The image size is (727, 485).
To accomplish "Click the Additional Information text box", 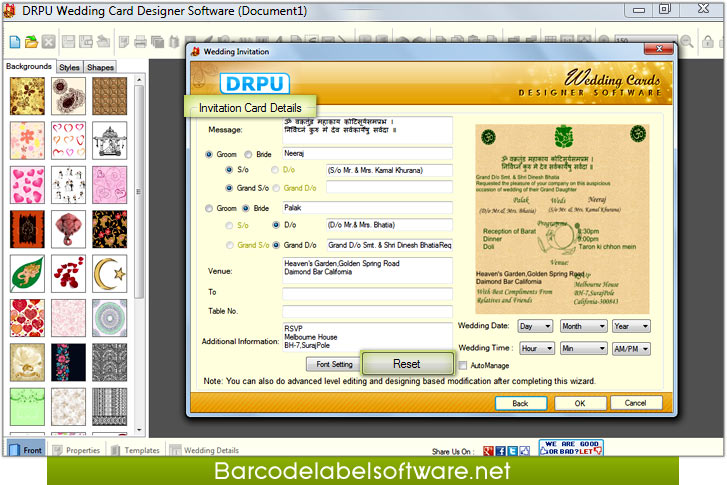I will pos(367,337).
